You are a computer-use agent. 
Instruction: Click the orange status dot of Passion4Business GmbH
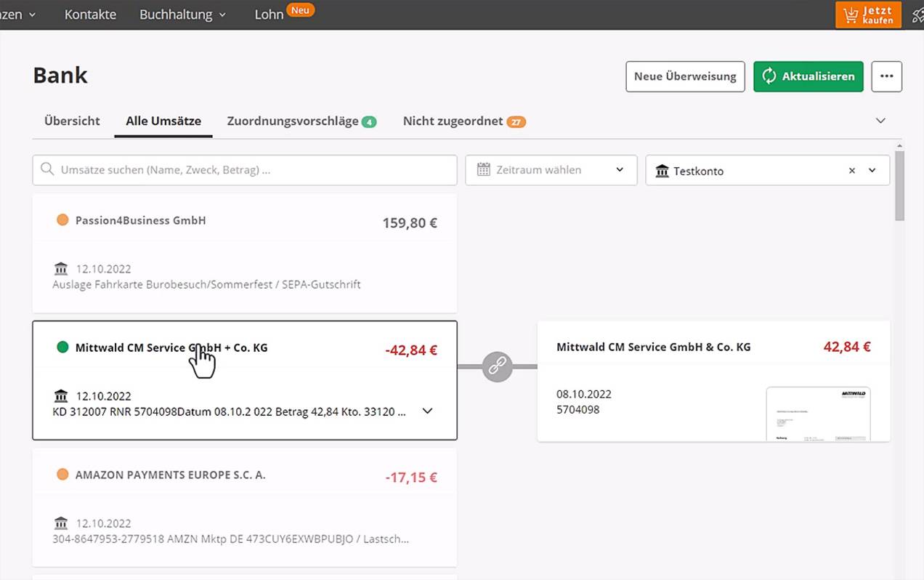click(62, 219)
